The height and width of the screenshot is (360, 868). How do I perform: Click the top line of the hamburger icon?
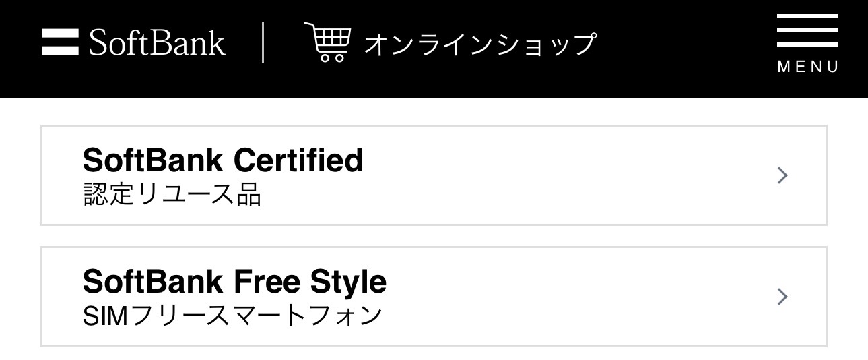(x=807, y=17)
